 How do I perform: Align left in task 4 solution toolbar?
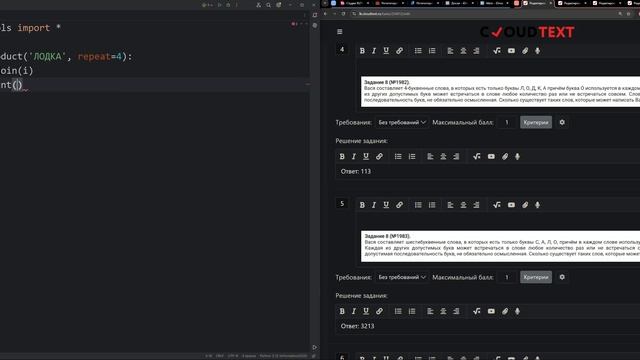pyautogui.click(x=430, y=156)
